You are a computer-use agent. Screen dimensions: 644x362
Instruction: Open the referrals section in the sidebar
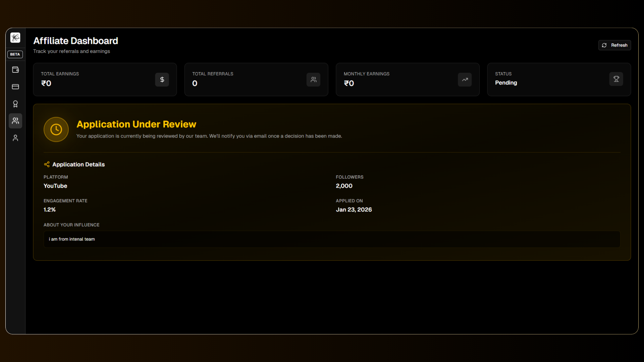pos(15,121)
